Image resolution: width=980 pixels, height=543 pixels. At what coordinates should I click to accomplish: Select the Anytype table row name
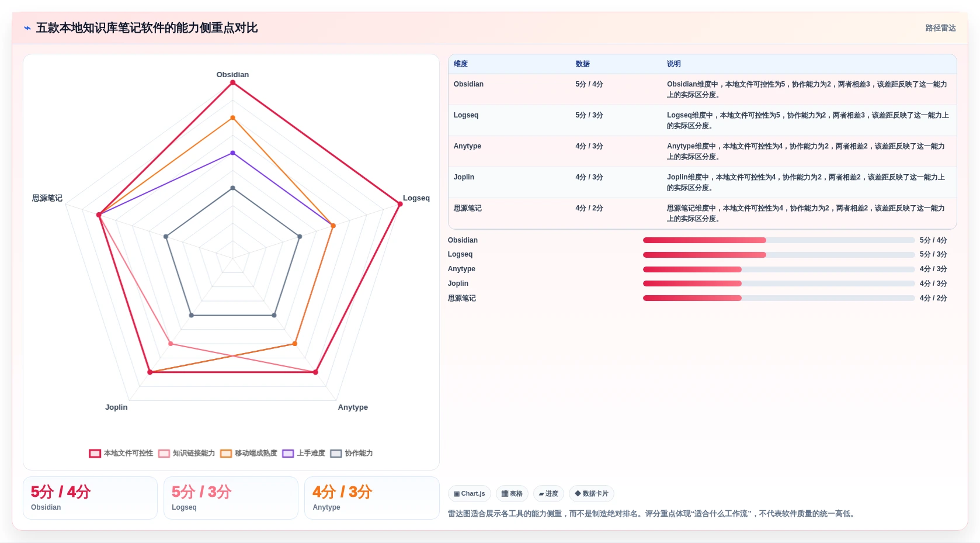[467, 146]
